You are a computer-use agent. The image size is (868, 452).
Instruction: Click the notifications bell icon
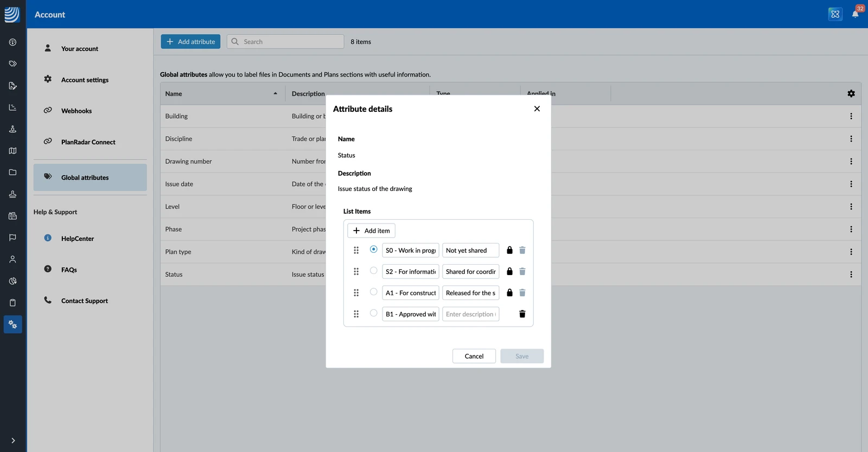tap(855, 14)
